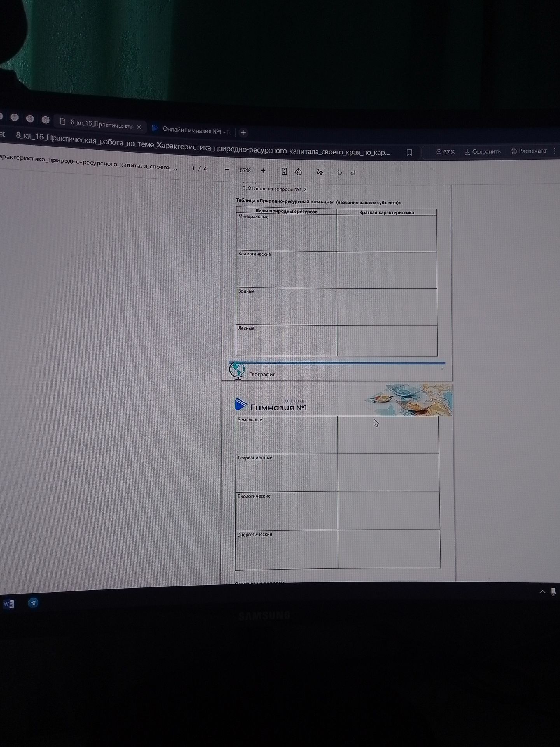Click the Краткая характеристика column header
Image resolution: width=560 pixels, height=747 pixels.
tap(387, 212)
